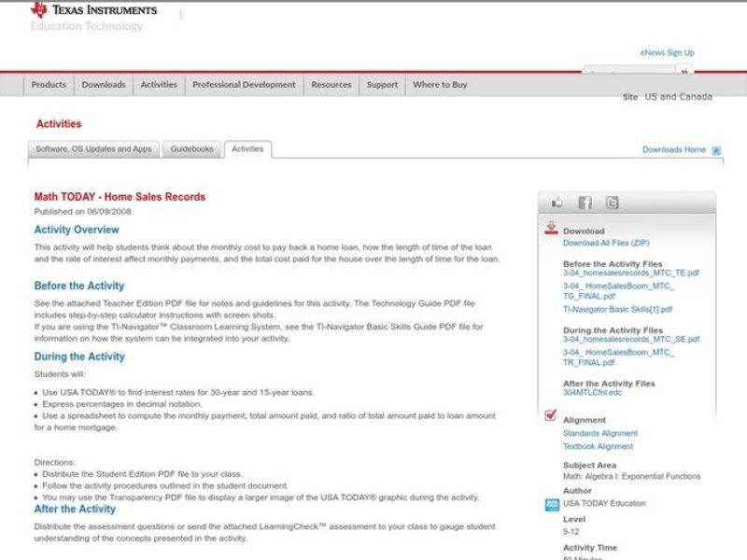Switch to the Guidebooks tab
The width and height of the screenshot is (747, 560).
tap(190, 148)
